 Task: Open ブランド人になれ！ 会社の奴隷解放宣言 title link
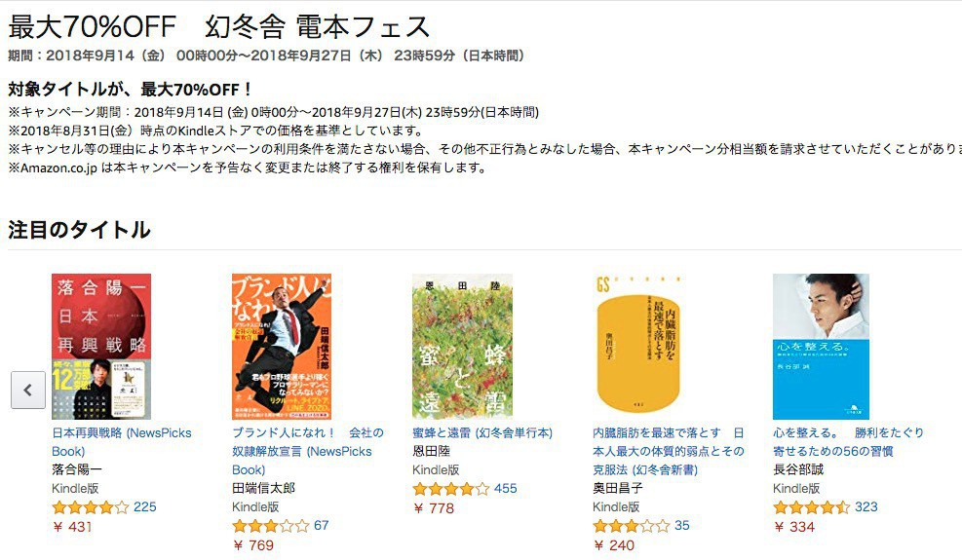(308, 451)
